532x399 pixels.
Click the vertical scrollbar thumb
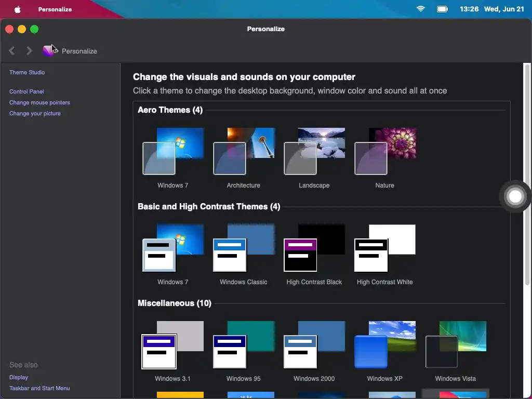[x=527, y=175]
